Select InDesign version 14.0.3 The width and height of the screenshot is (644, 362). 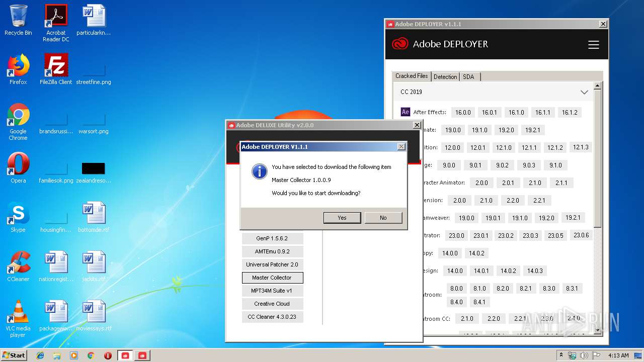535,271
